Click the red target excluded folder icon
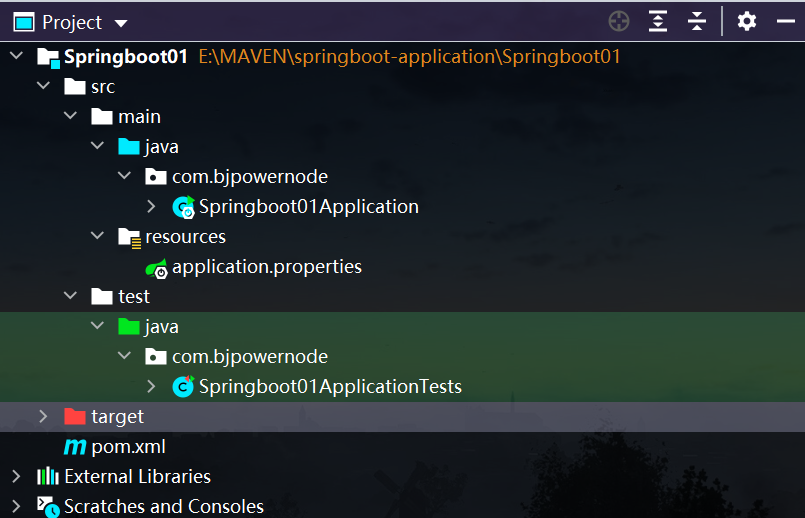The height and width of the screenshot is (518, 805). click(x=75, y=416)
